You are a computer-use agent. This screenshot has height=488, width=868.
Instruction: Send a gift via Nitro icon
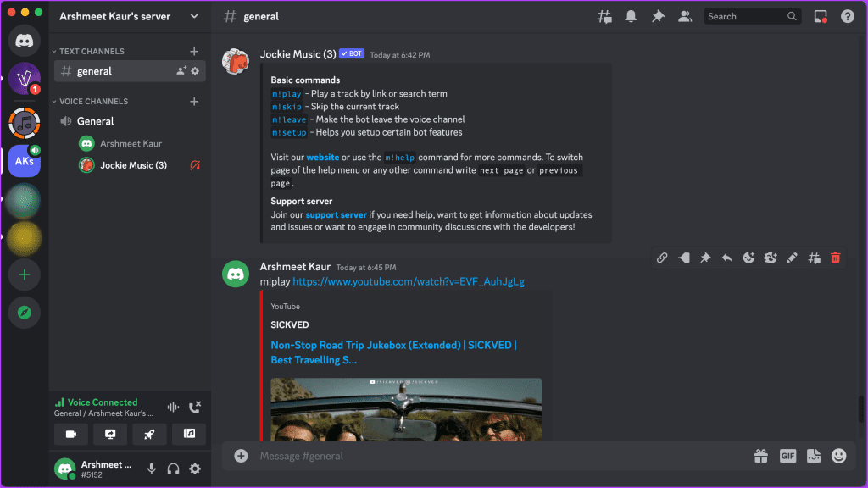click(761, 456)
